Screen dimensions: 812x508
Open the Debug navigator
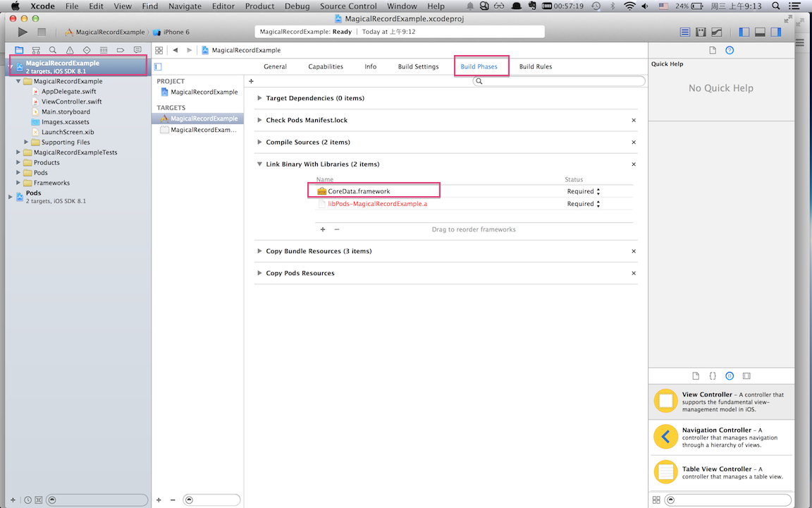(x=104, y=50)
